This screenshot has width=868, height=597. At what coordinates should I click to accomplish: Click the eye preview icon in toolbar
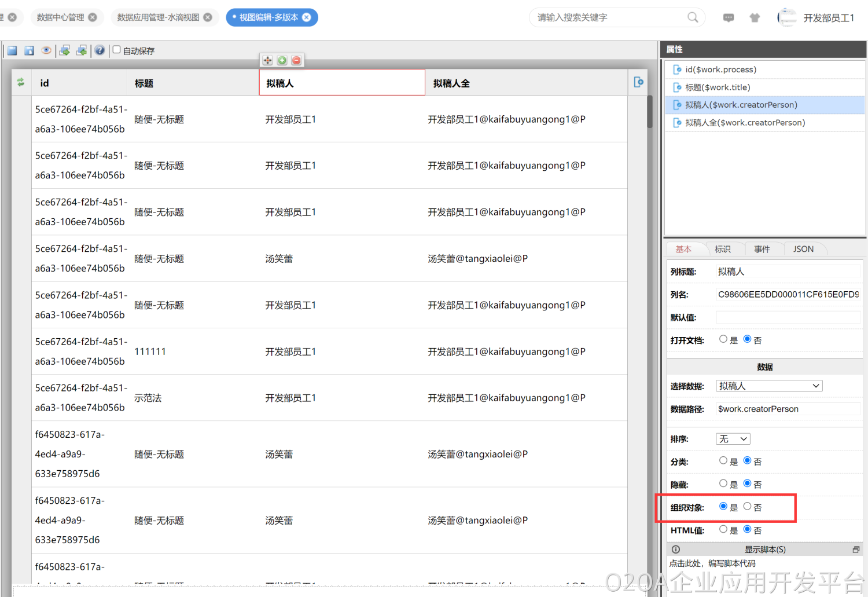coord(46,50)
